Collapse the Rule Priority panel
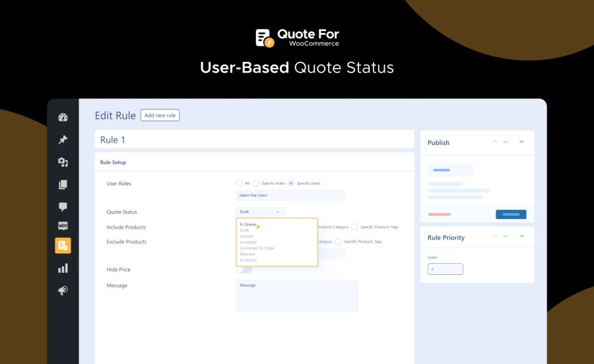This screenshot has width=594, height=364. [521, 236]
